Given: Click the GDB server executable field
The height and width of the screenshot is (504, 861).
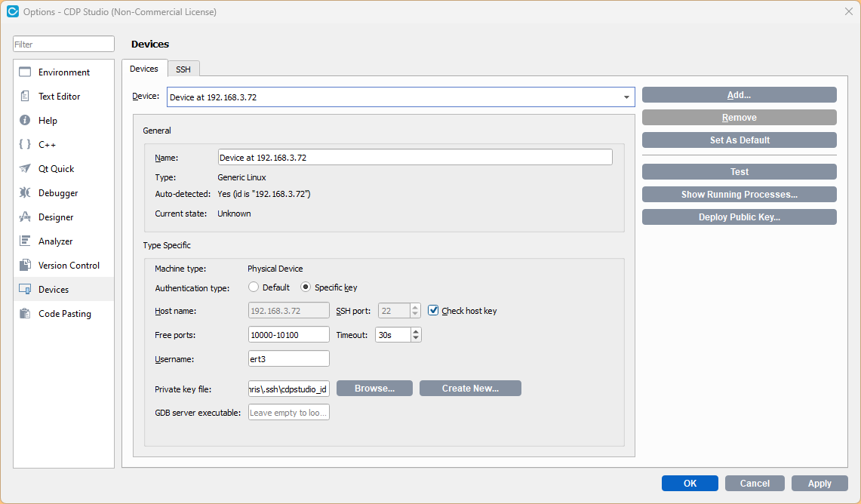Looking at the screenshot, I should 289,412.
